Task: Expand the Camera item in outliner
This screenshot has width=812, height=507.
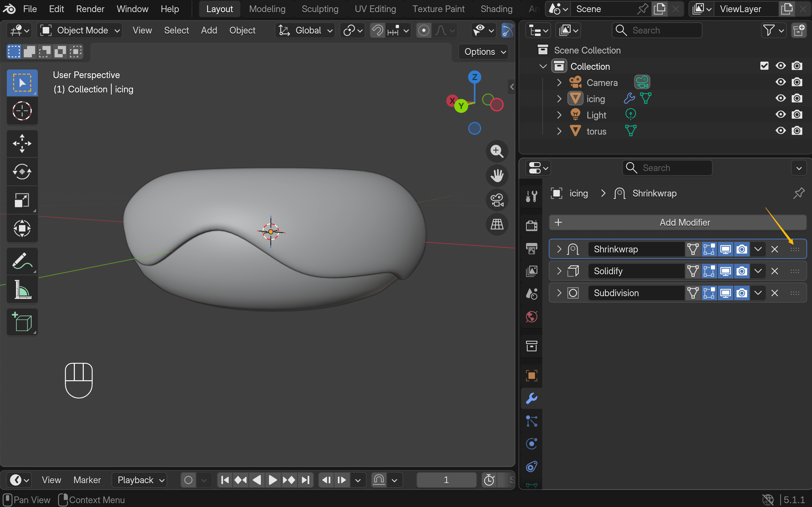Action: coord(559,82)
